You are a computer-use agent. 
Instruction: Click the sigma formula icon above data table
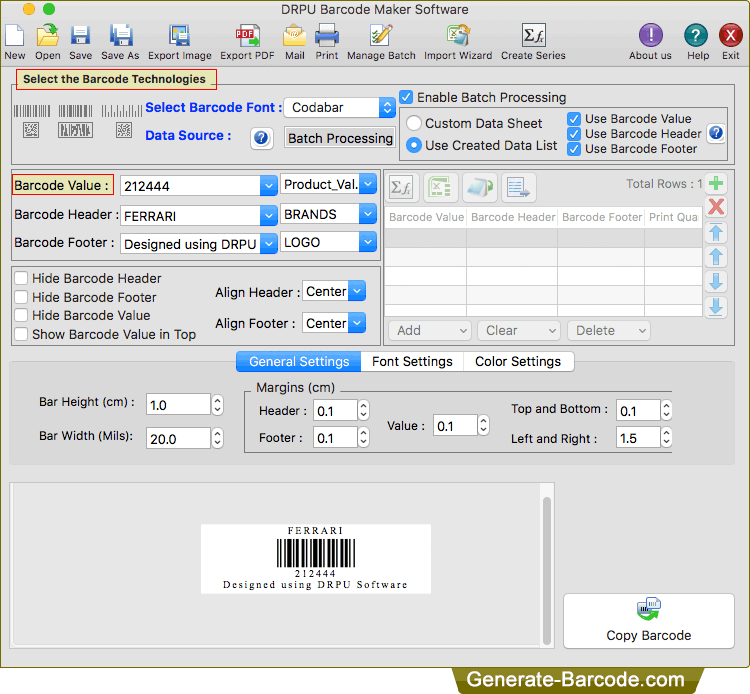pos(401,187)
